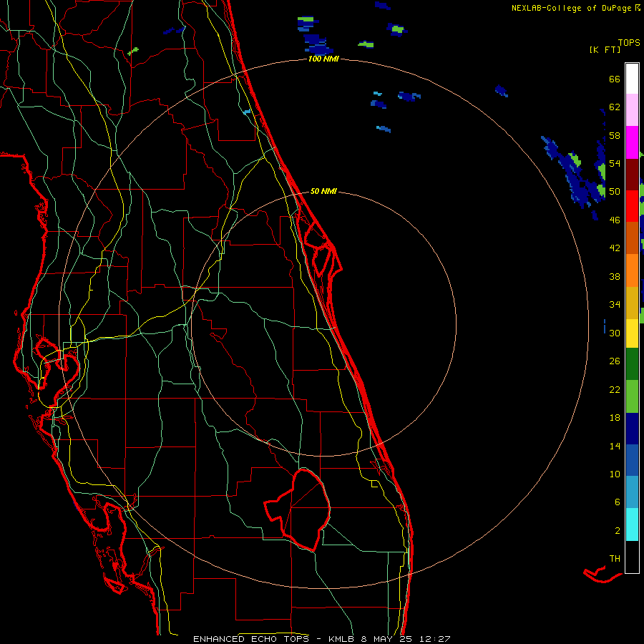The height and width of the screenshot is (644, 644).
Task: Pick the bright orange legend swatch
Action: click(x=632, y=270)
